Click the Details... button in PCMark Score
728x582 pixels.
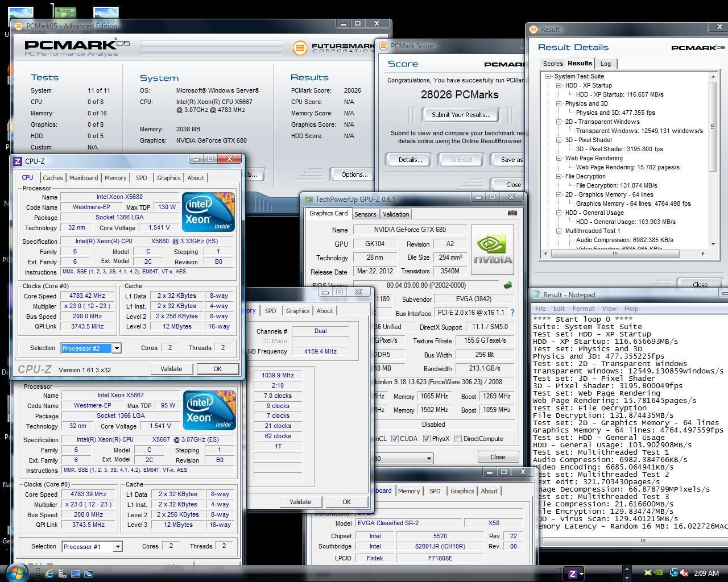click(410, 160)
